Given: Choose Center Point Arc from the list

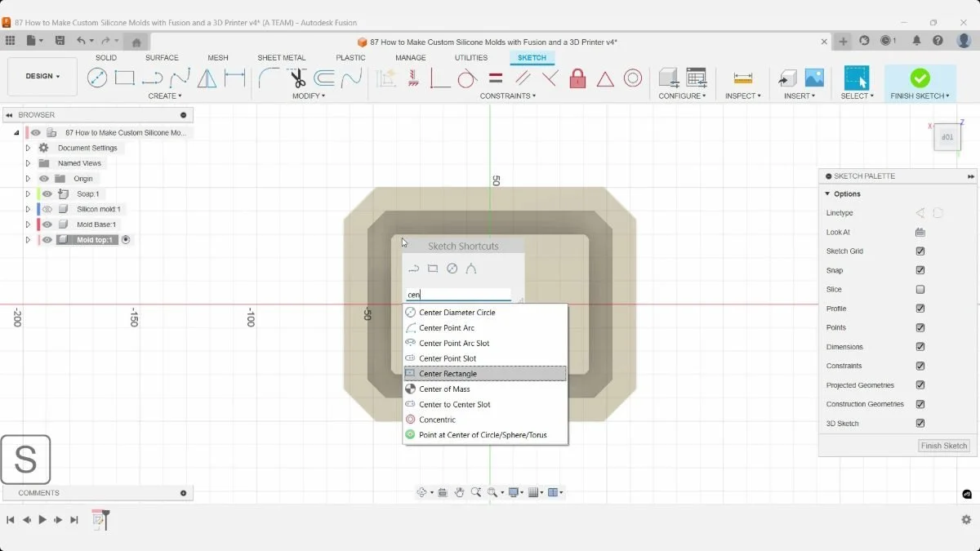Looking at the screenshot, I should (485, 327).
